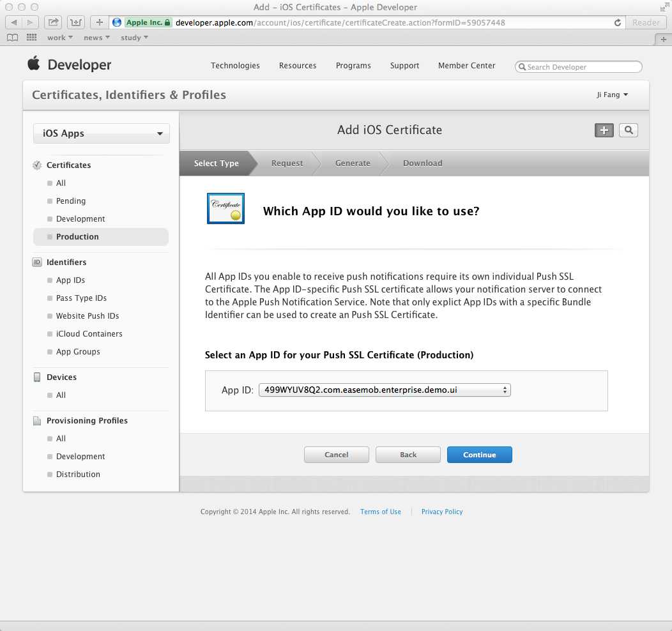This screenshot has width=672, height=631.
Task: Select Production certificates
Action: click(101, 237)
